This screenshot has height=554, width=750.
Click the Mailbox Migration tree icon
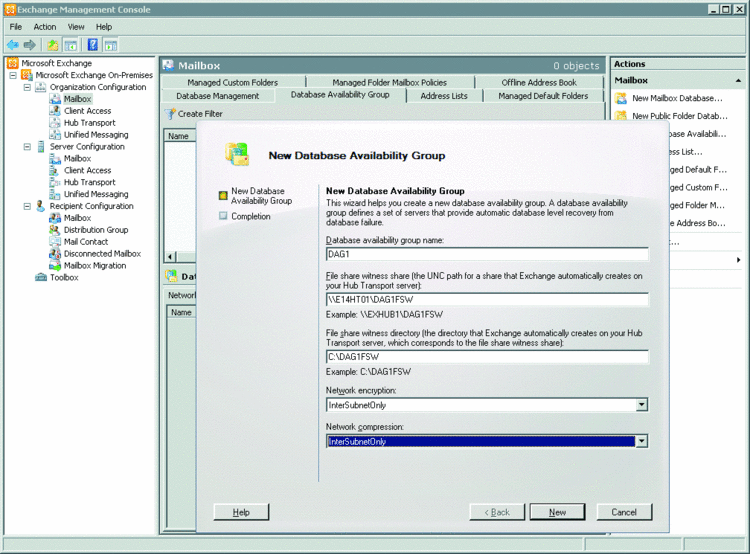[x=55, y=266]
